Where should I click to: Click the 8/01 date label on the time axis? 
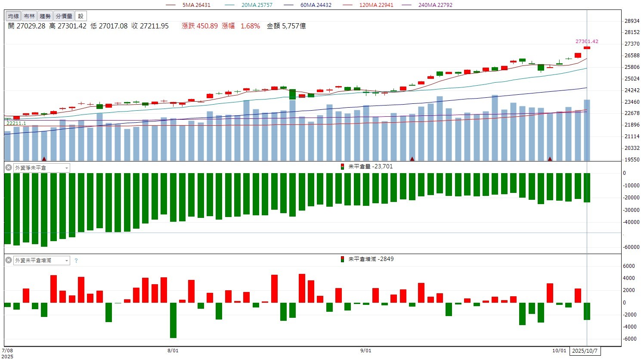click(x=173, y=351)
